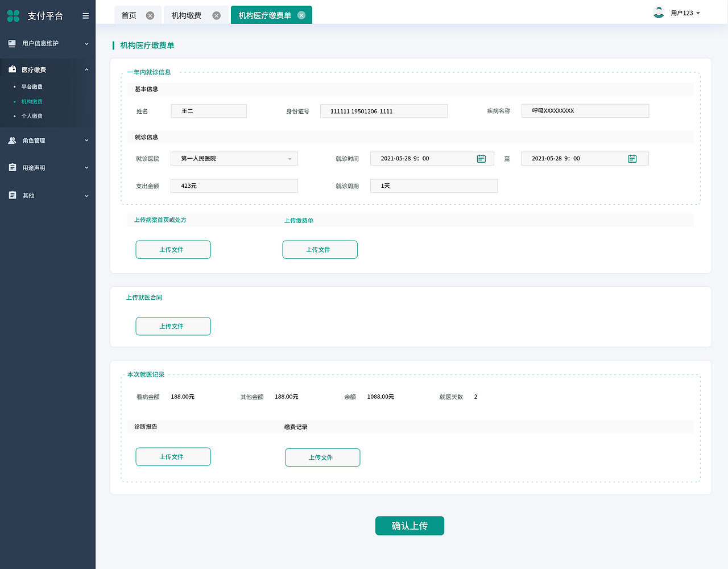Click the 医疗缴费 briefcase icon

[12, 69]
